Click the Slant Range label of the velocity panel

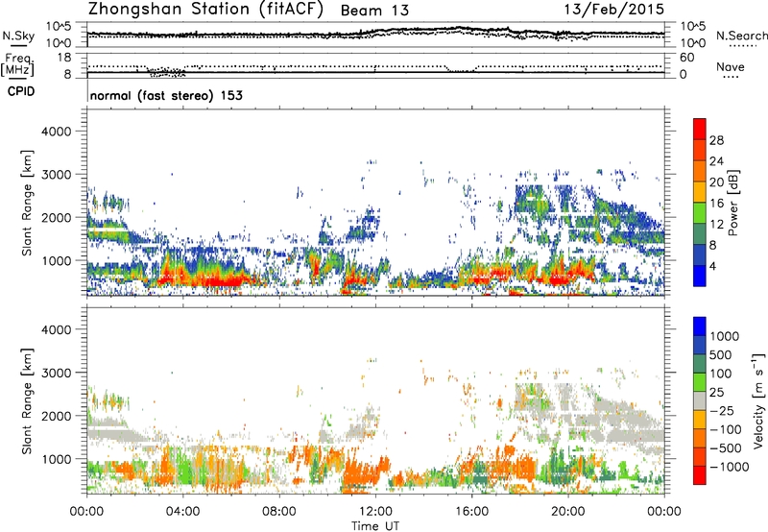coord(27,400)
